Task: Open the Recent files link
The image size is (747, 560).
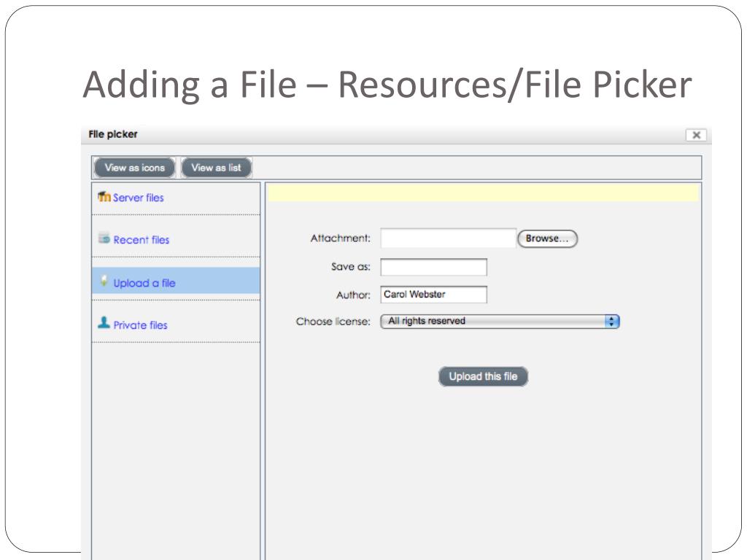Action: [x=142, y=240]
